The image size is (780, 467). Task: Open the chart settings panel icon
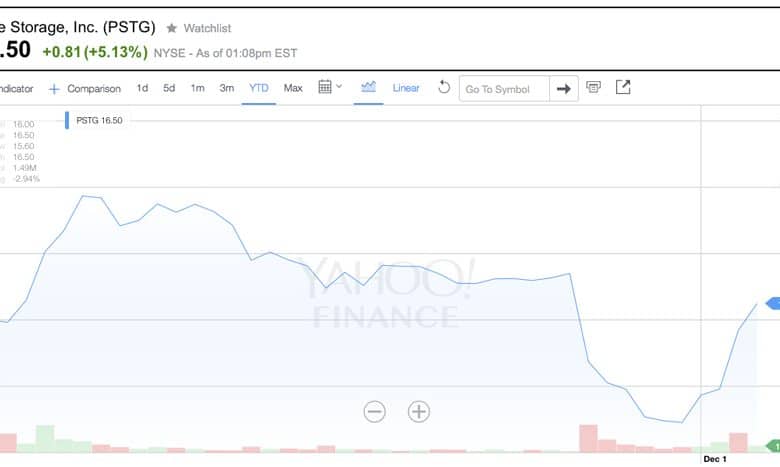point(593,88)
